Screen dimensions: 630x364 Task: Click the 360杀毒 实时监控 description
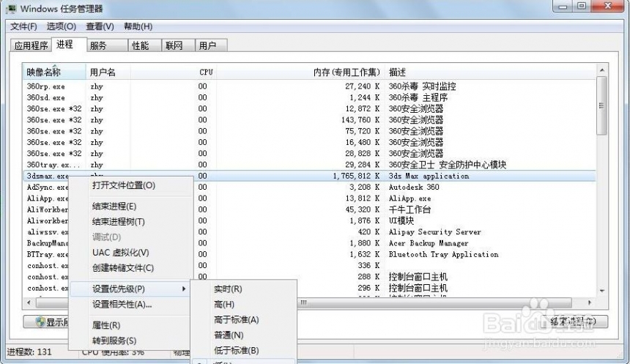pos(422,86)
